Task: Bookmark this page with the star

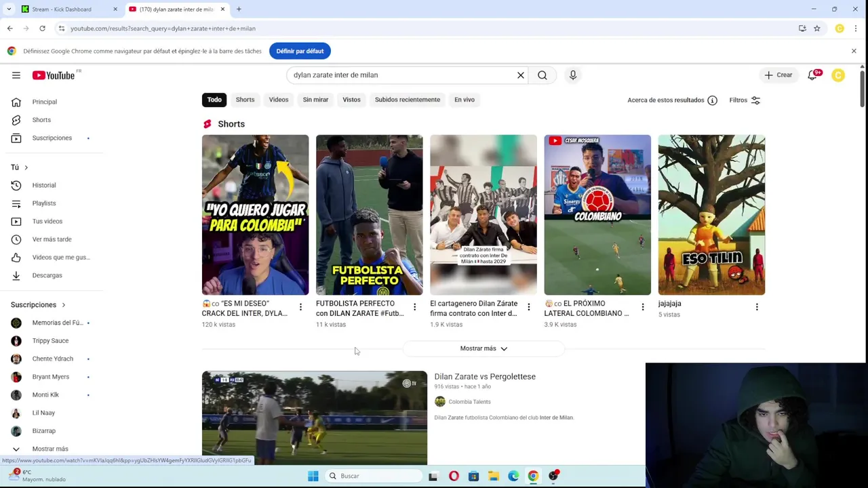Action: [817, 28]
